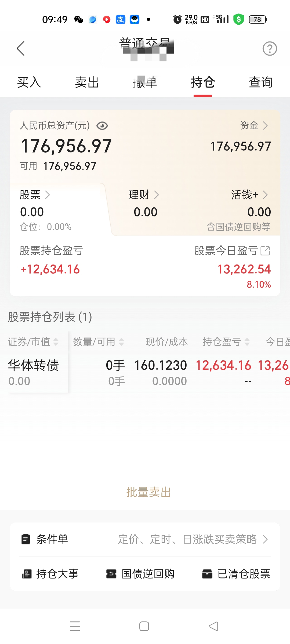Open 条件单 conditional orders
The width and height of the screenshot is (290, 644).
145,539
